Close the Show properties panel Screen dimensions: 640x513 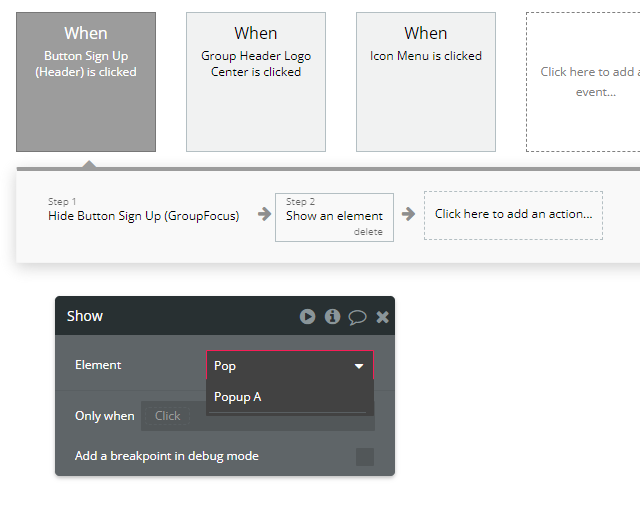pyautogui.click(x=382, y=317)
